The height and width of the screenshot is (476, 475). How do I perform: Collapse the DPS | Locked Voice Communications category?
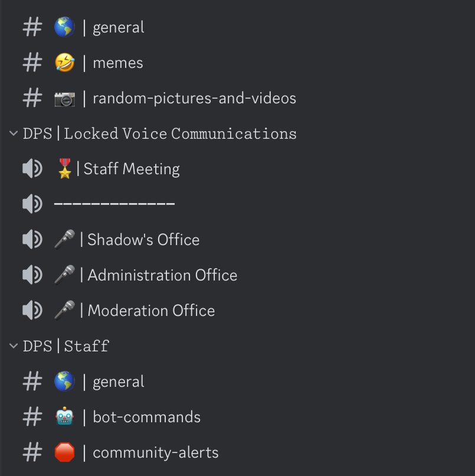pos(14,133)
